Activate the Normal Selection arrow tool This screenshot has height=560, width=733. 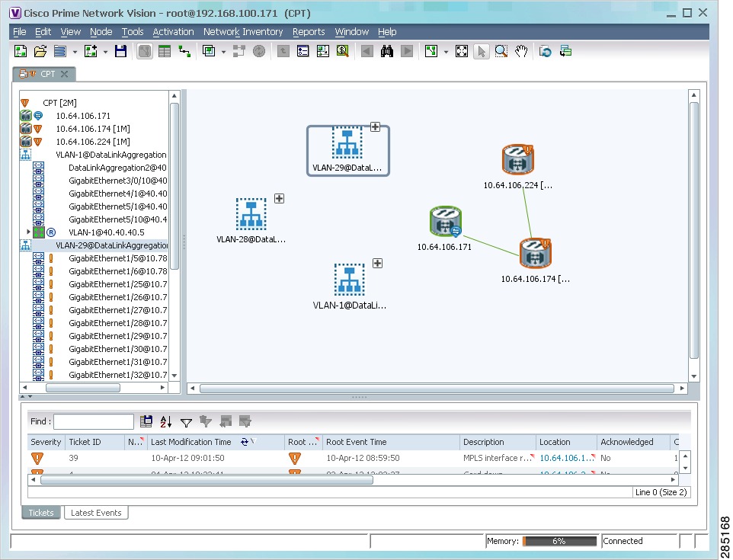pos(481,51)
